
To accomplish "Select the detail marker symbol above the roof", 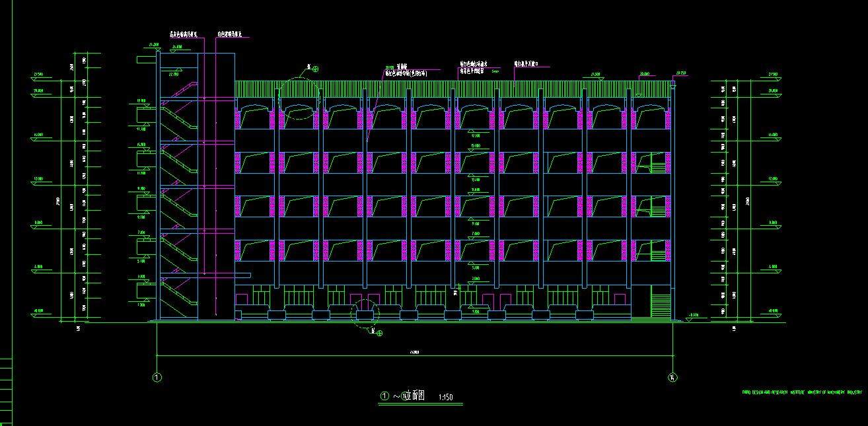I will click(x=315, y=69).
